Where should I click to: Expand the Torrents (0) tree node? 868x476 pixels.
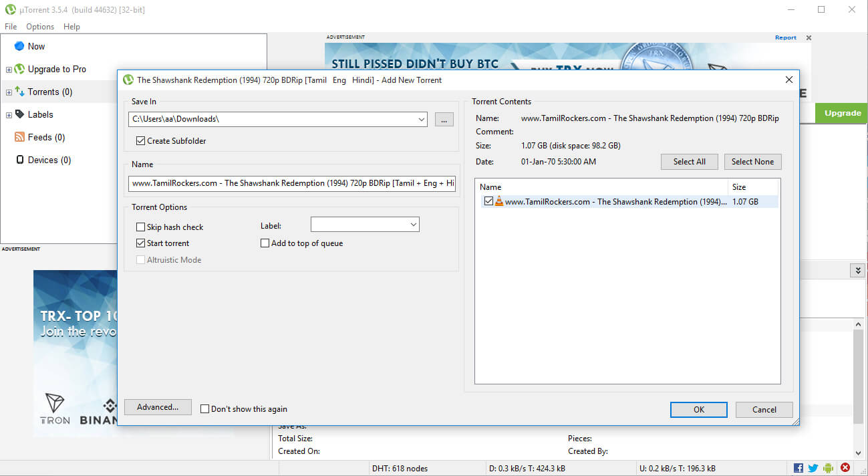(x=9, y=92)
